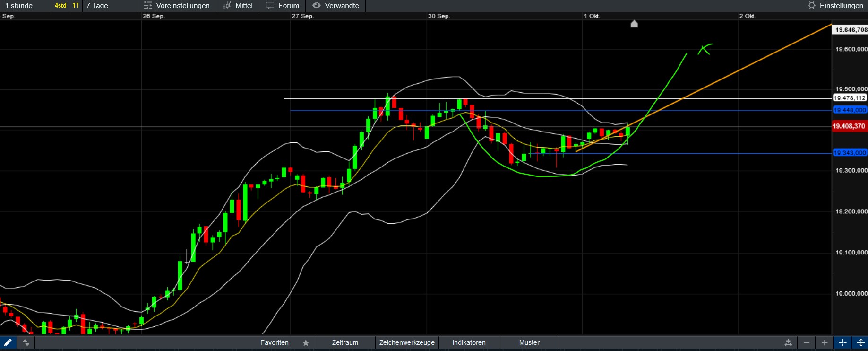Zoom in with the plus button
Viewport: 868px width, 351px height.
(825, 342)
